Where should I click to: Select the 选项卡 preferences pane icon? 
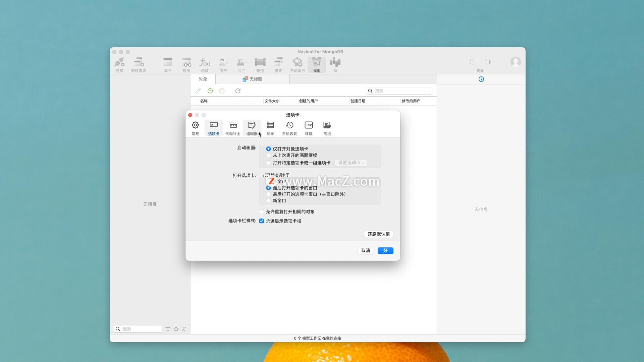click(x=214, y=128)
